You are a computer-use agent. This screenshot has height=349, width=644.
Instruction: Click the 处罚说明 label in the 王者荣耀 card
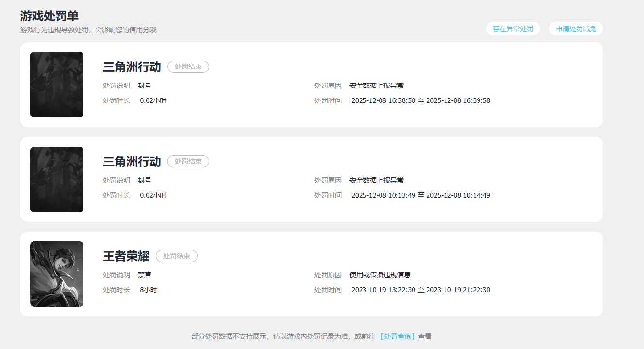tap(116, 275)
